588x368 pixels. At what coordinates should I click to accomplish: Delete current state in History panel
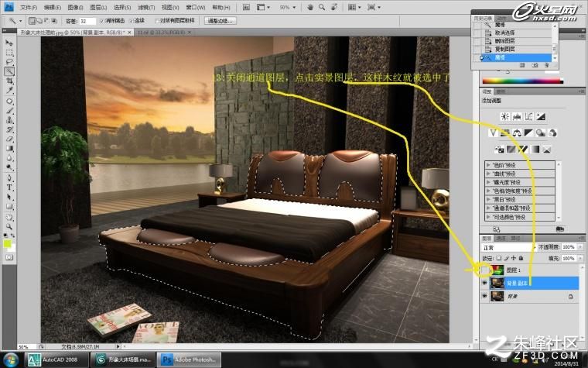coord(547,65)
